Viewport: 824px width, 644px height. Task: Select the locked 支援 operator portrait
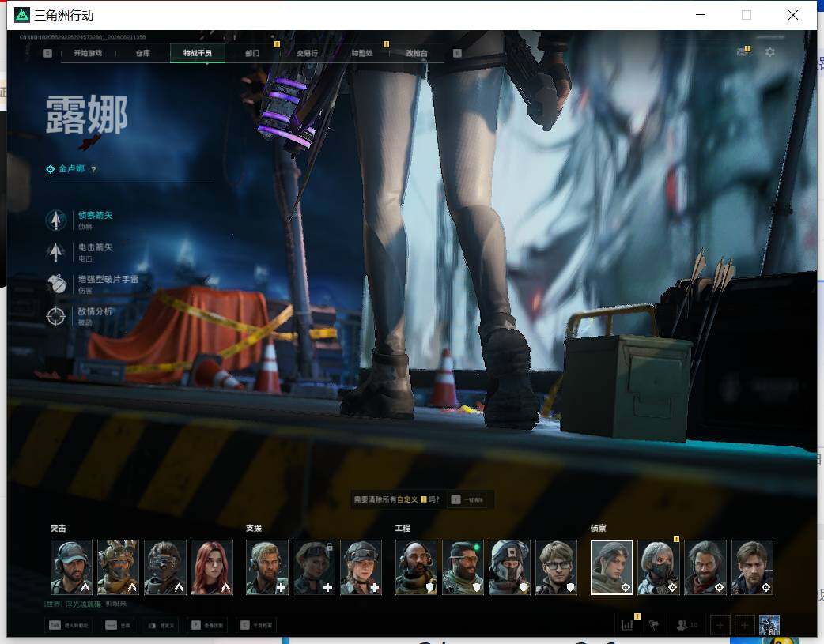point(314,567)
